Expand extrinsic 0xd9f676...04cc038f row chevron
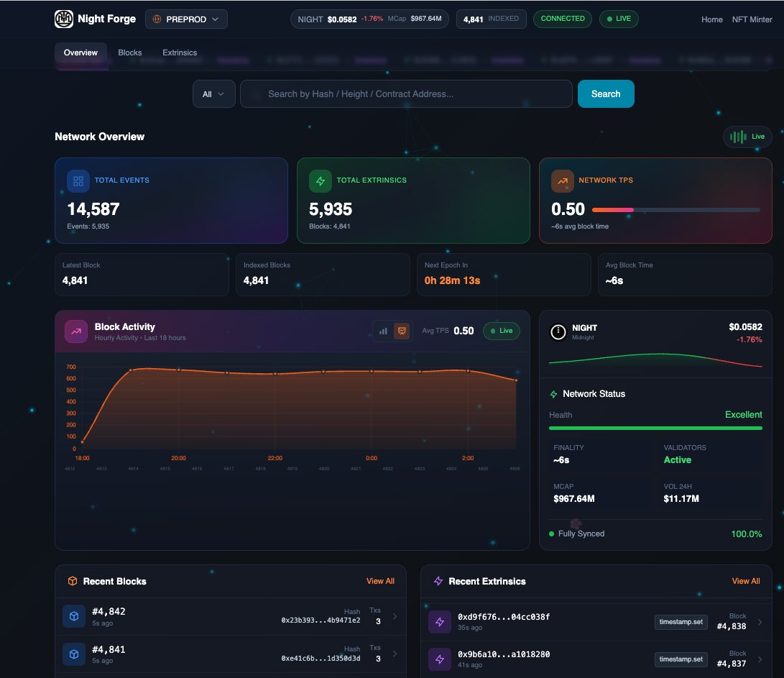 tap(760, 622)
